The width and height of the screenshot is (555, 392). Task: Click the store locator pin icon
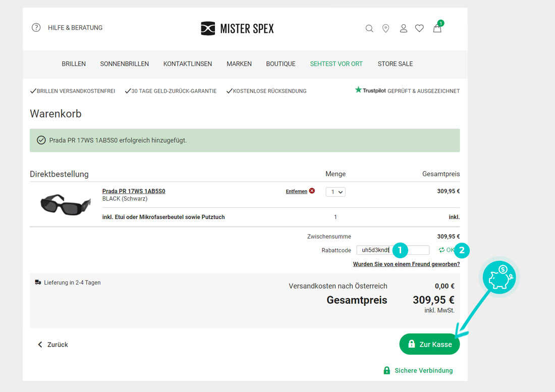[386, 28]
